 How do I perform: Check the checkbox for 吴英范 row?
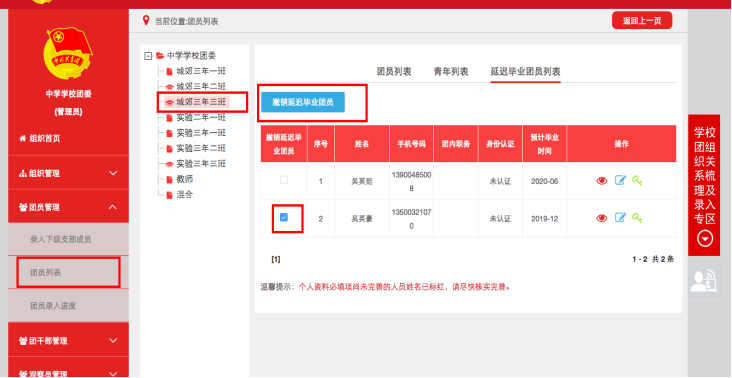pos(284,180)
